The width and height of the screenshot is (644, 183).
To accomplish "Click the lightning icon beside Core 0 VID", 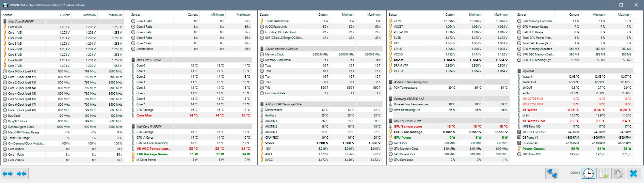I will (5, 27).
